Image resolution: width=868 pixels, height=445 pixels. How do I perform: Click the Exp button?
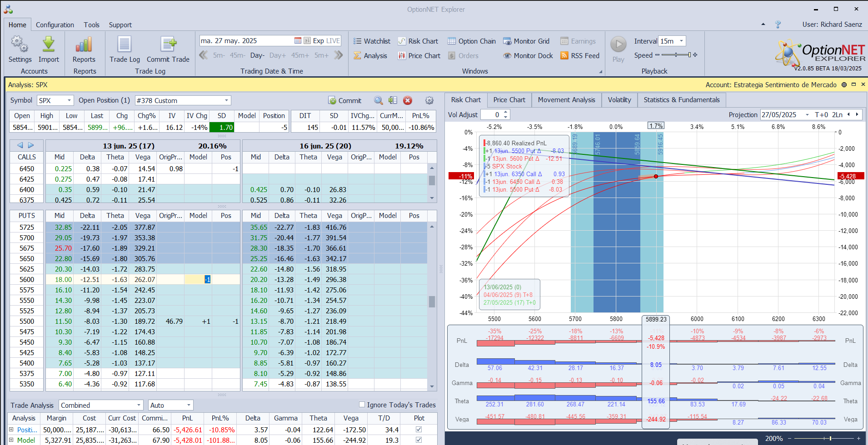319,41
